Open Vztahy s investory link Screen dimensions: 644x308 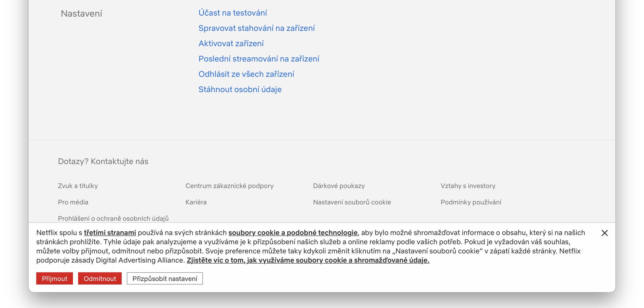[468, 186]
